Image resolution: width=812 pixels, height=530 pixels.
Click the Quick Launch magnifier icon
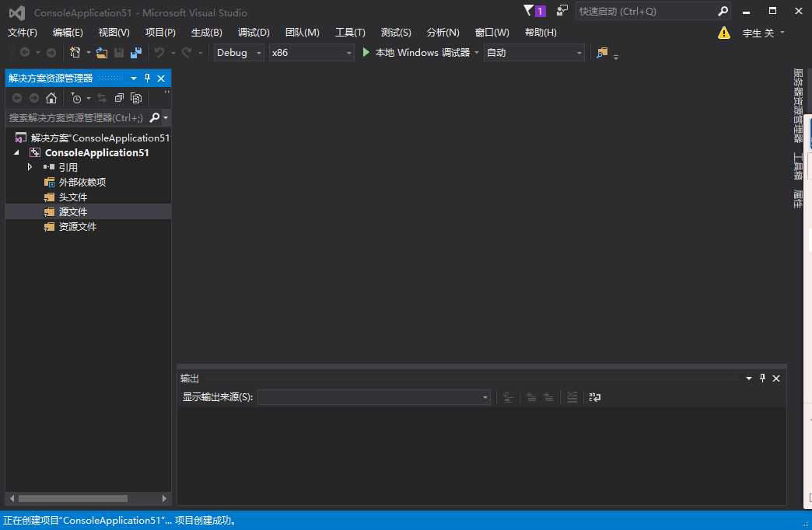(723, 11)
